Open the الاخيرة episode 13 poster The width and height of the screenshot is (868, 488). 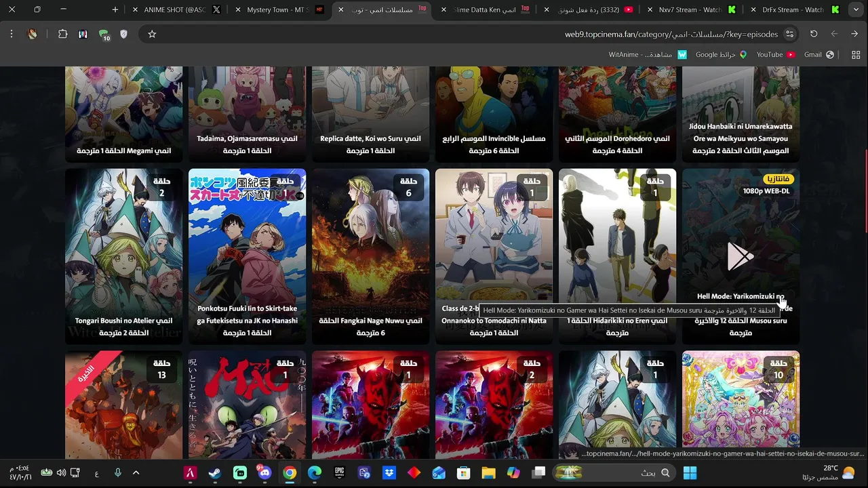(123, 405)
